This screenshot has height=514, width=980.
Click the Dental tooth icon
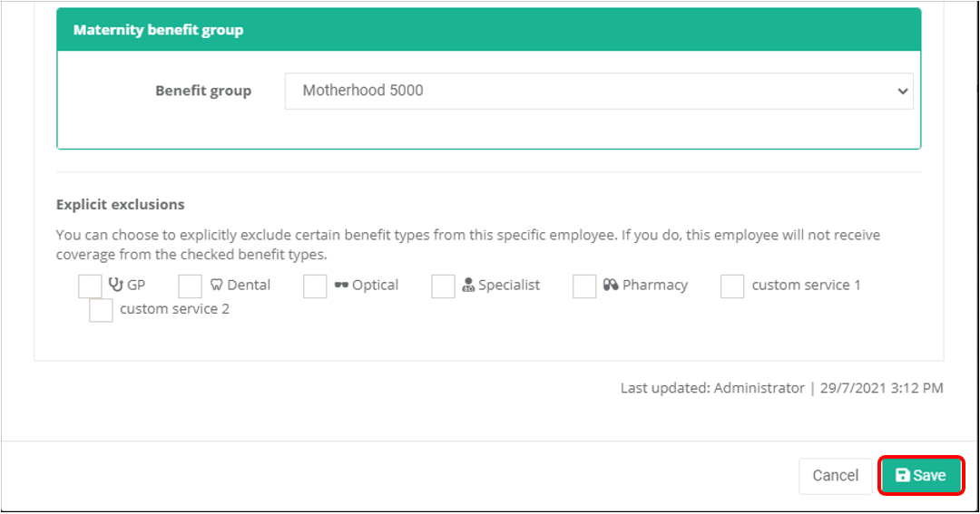(216, 285)
